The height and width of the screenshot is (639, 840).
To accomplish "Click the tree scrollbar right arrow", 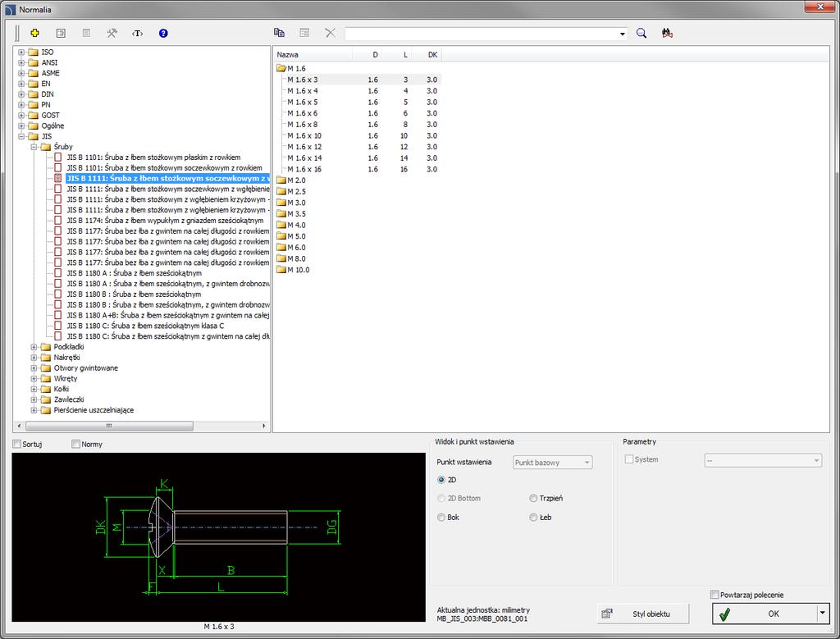I will click(x=263, y=426).
